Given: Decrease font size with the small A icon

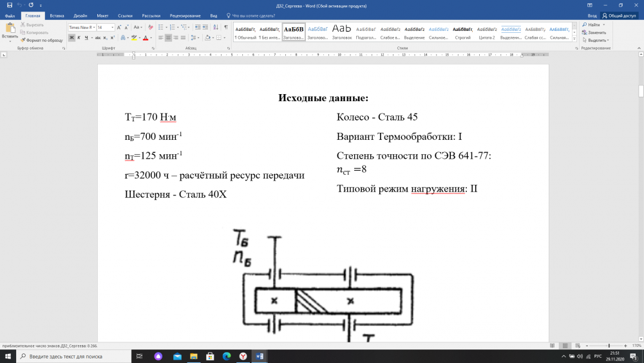Looking at the screenshot, I should pos(126,28).
